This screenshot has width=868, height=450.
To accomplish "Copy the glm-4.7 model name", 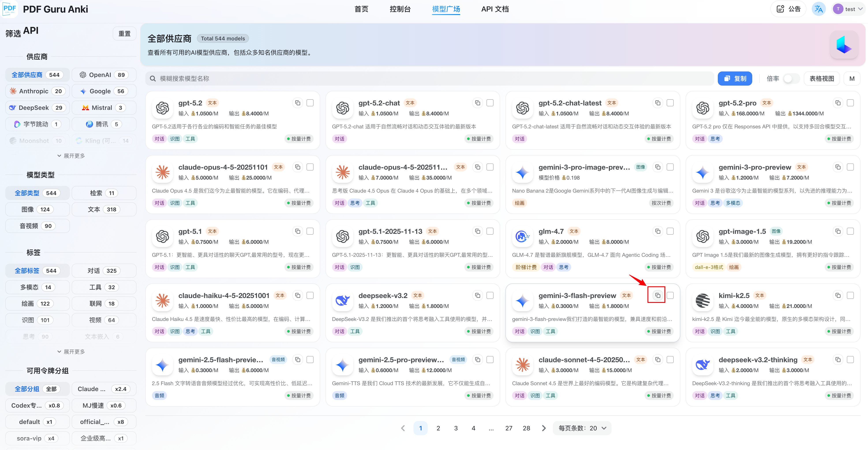I will [657, 231].
